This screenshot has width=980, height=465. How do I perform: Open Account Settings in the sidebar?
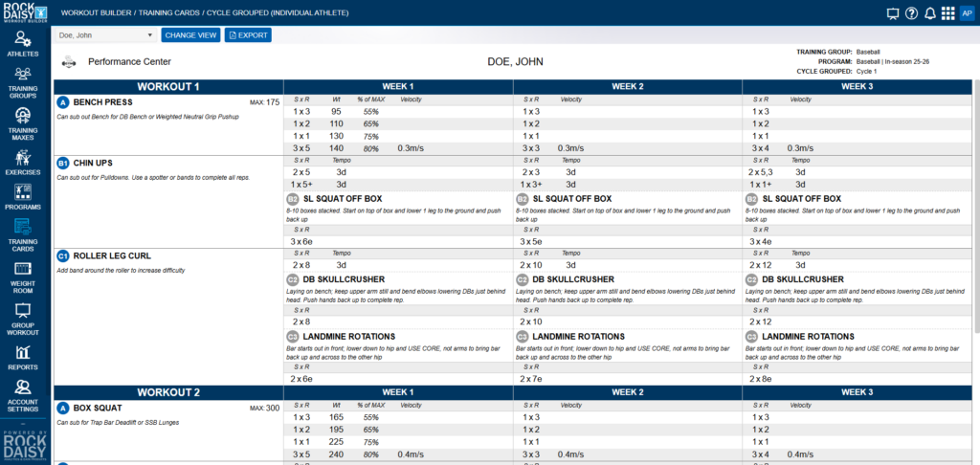[x=23, y=393]
